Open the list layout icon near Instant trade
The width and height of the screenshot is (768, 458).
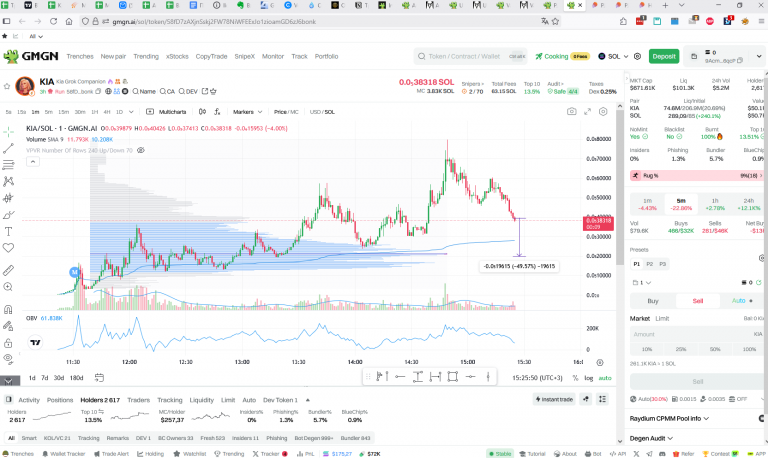tap(602, 399)
